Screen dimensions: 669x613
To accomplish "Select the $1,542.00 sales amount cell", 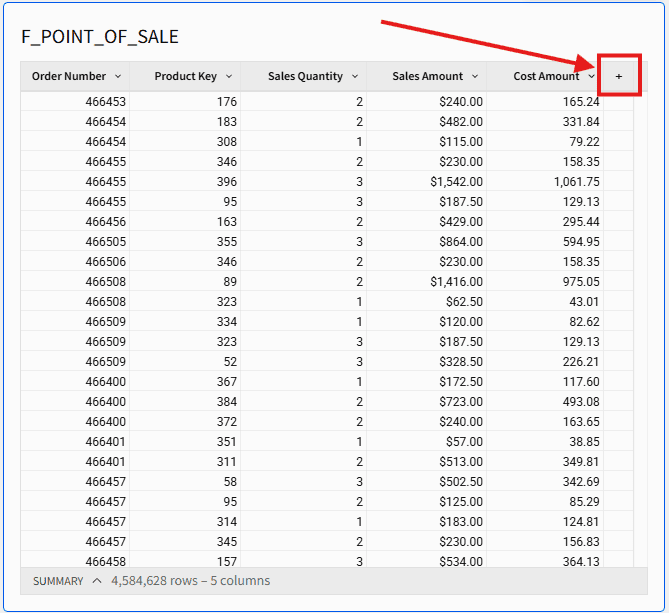I will coord(456,182).
